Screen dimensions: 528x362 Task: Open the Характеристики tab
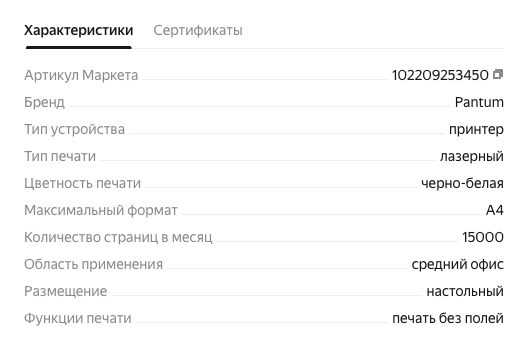point(79,30)
